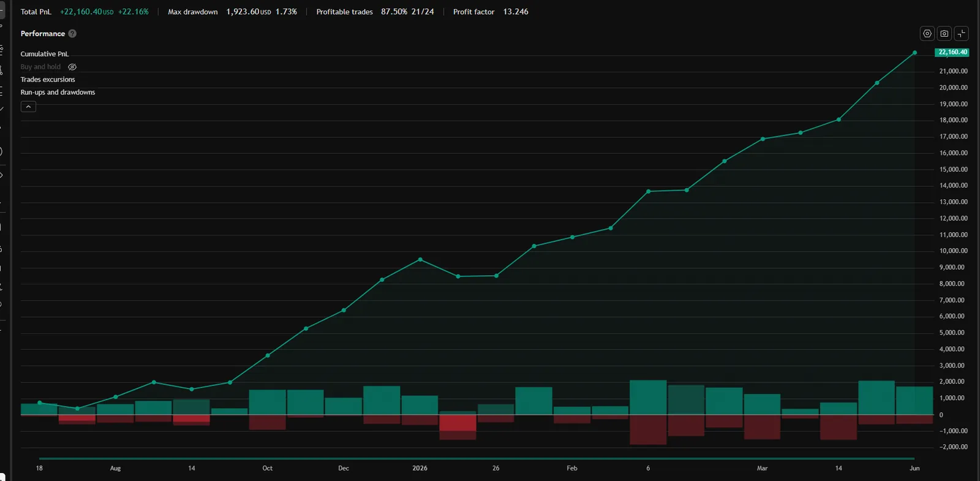The height and width of the screenshot is (481, 980).
Task: Click the 1,923.60 USD drawdown value
Action: [x=248, y=12]
